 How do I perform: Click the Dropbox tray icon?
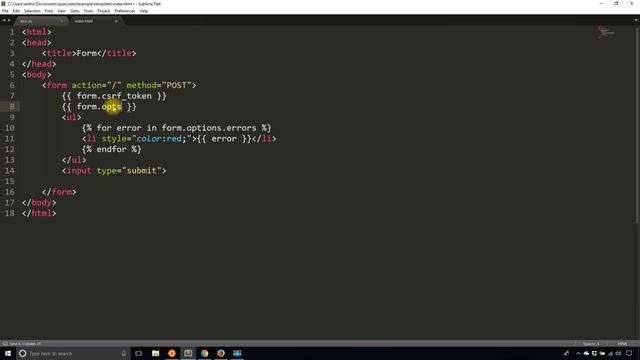pyautogui.click(x=594, y=353)
